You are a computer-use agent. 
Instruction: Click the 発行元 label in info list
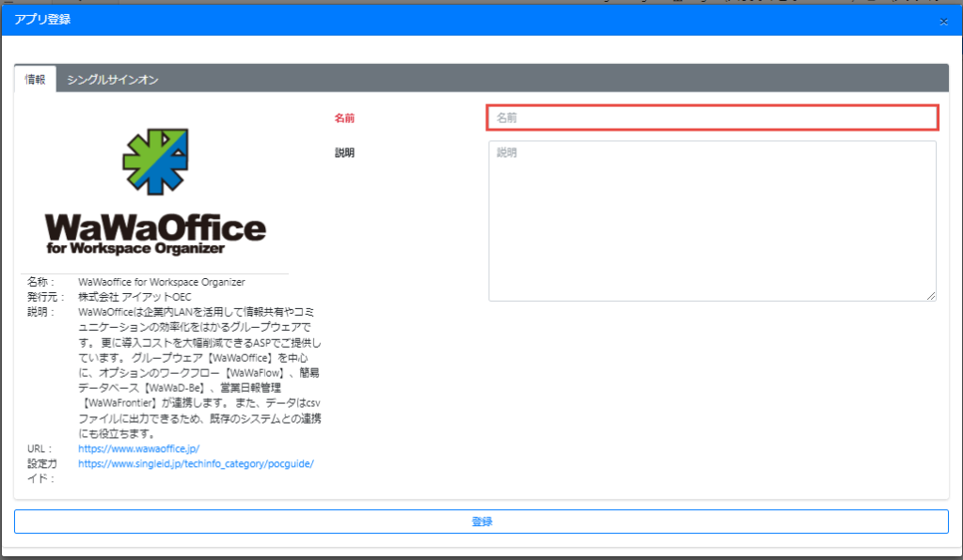[x=41, y=297]
